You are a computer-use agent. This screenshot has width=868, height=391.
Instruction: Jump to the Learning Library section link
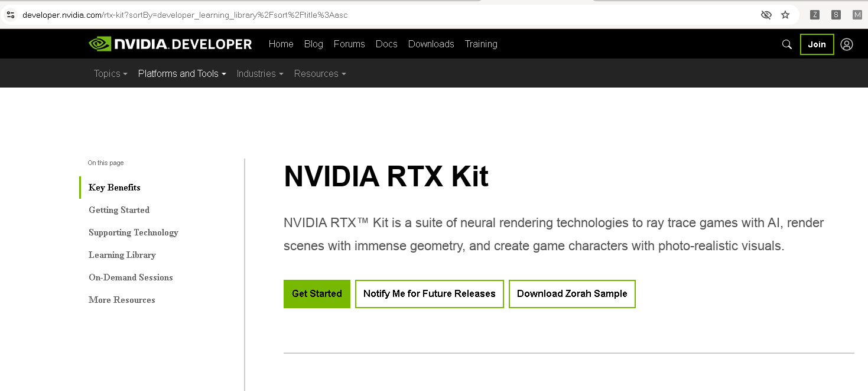(x=122, y=255)
